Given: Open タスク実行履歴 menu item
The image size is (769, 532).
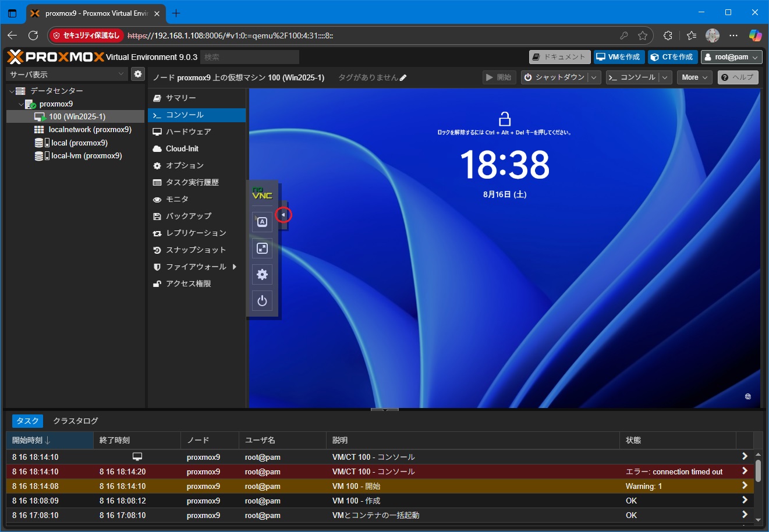Looking at the screenshot, I should click(x=197, y=182).
